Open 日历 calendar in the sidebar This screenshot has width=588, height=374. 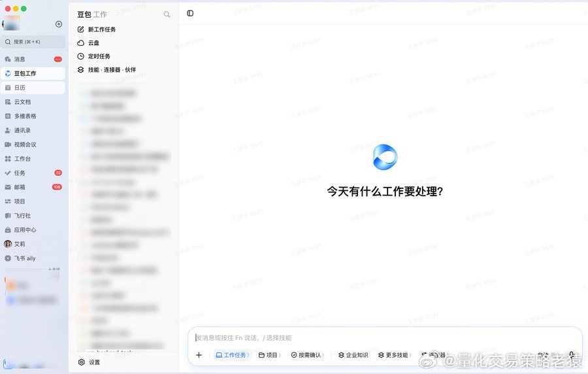(33, 88)
